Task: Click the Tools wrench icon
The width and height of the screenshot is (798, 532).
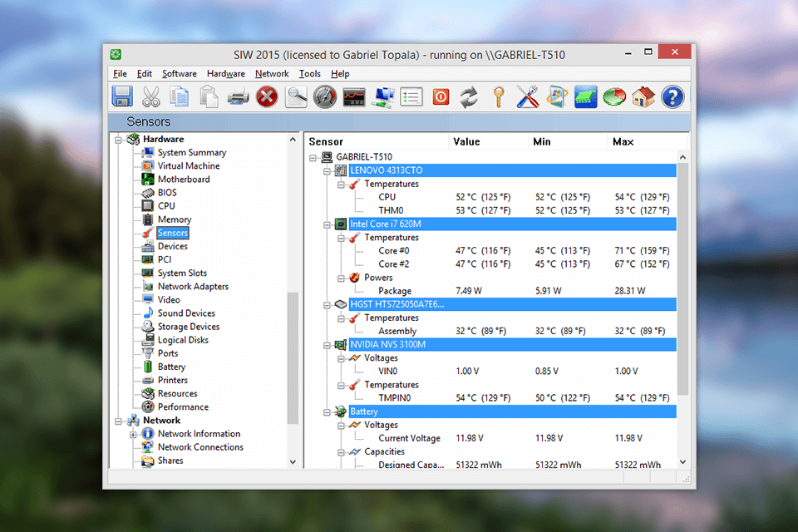Action: click(x=526, y=97)
